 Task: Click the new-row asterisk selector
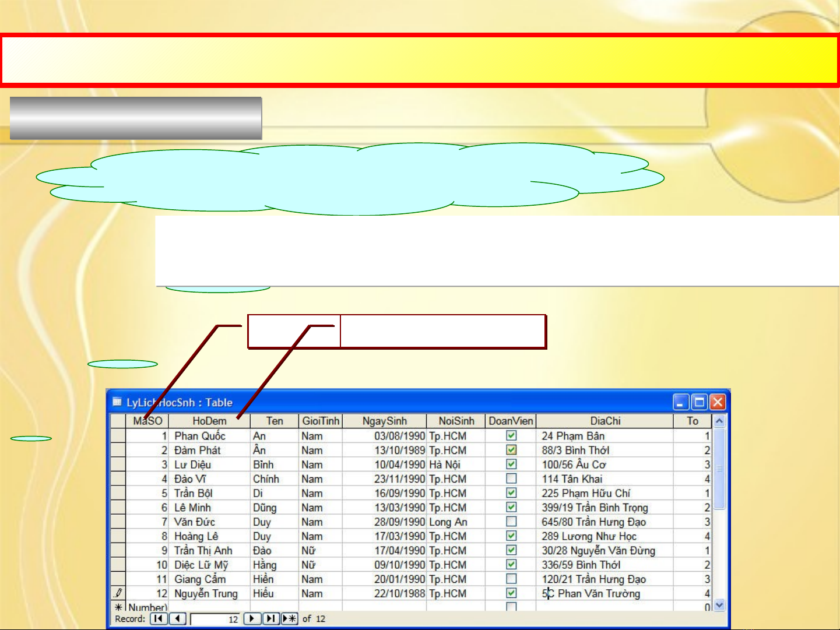(118, 607)
